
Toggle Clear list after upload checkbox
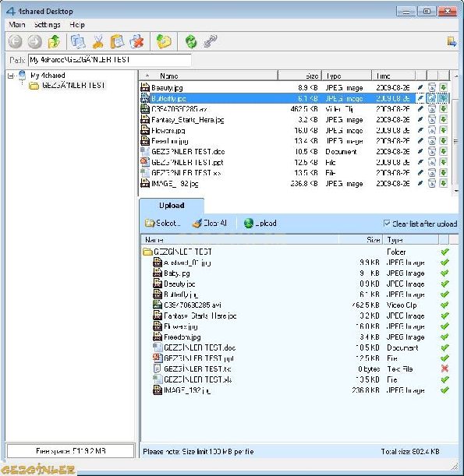click(387, 224)
